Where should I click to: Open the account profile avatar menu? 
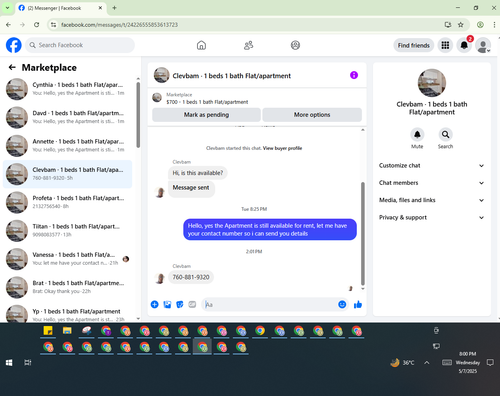click(483, 45)
